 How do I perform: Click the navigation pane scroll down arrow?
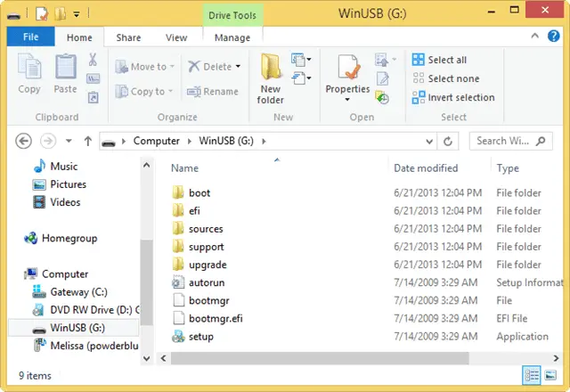click(146, 358)
